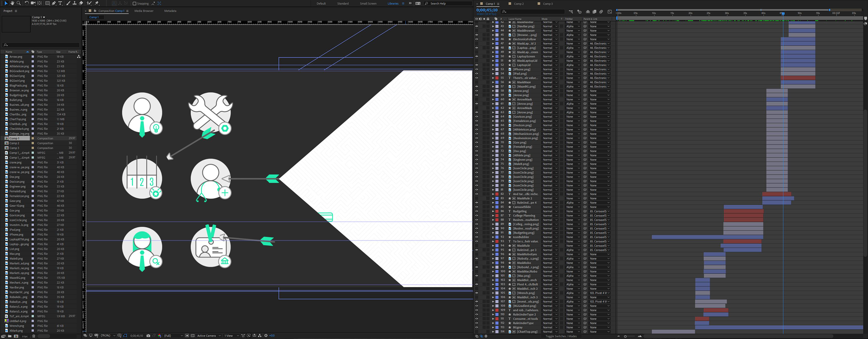868x339 pixels.
Task: Select the Hand tool
Action: coord(12,3)
